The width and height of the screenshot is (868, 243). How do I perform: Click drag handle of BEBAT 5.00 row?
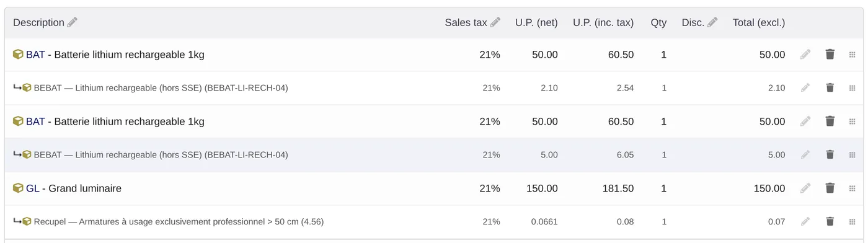[x=852, y=155]
